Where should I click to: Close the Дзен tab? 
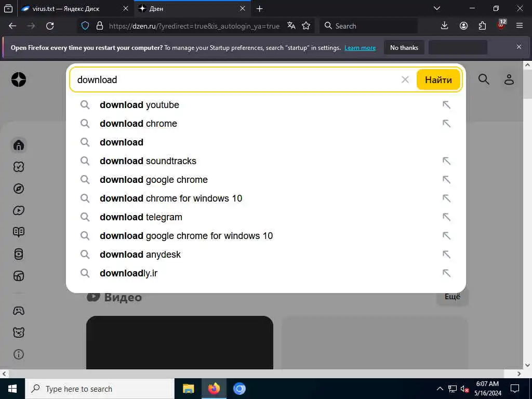pyautogui.click(x=242, y=9)
